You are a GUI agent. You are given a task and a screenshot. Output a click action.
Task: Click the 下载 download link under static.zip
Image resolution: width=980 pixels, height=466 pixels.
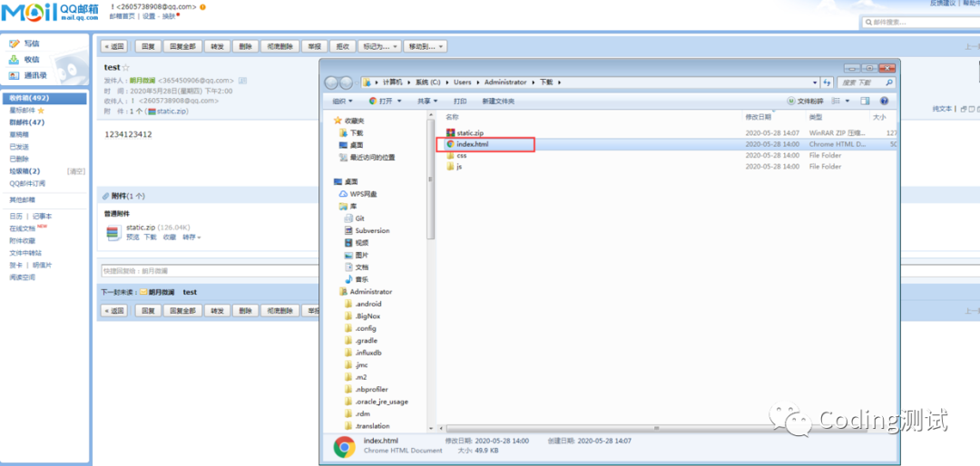pyautogui.click(x=150, y=238)
